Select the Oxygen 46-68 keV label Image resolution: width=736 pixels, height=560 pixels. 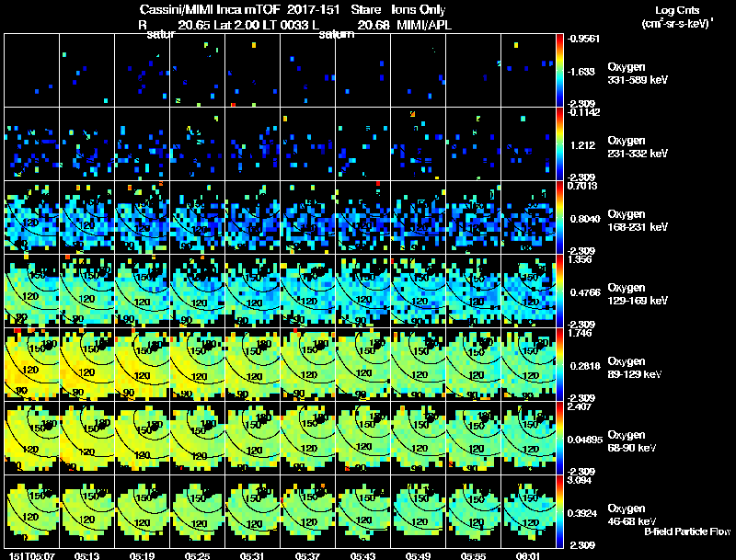[x=632, y=515]
